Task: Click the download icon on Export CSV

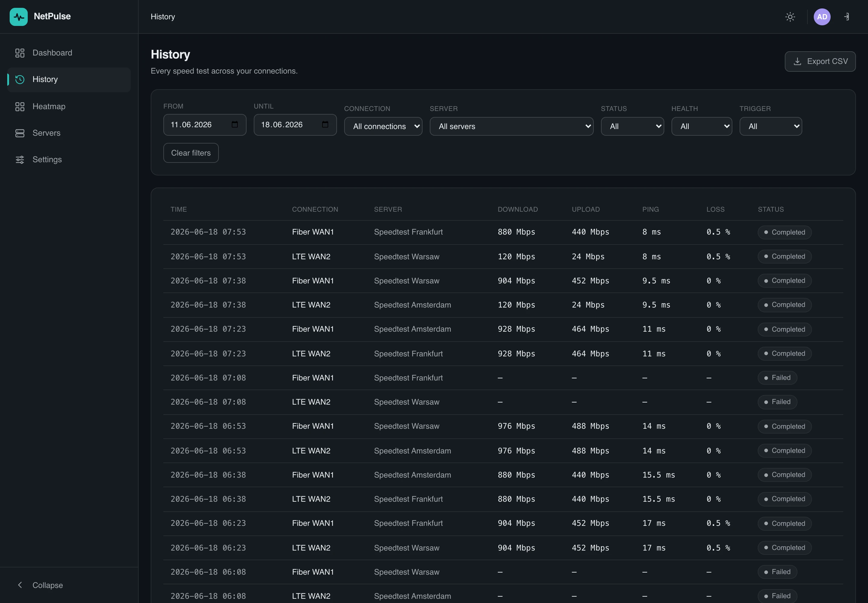Action: tap(797, 62)
